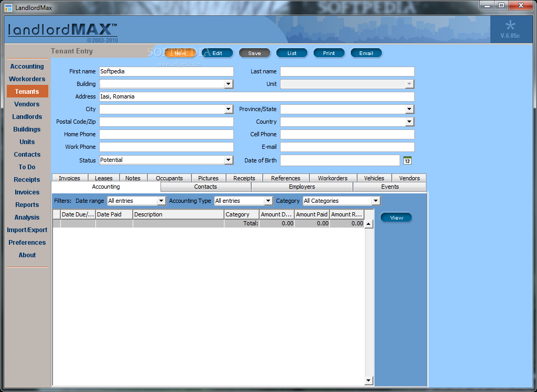Click the disabled Unit dropdown
Screen dimensions: 537x392
point(347,84)
